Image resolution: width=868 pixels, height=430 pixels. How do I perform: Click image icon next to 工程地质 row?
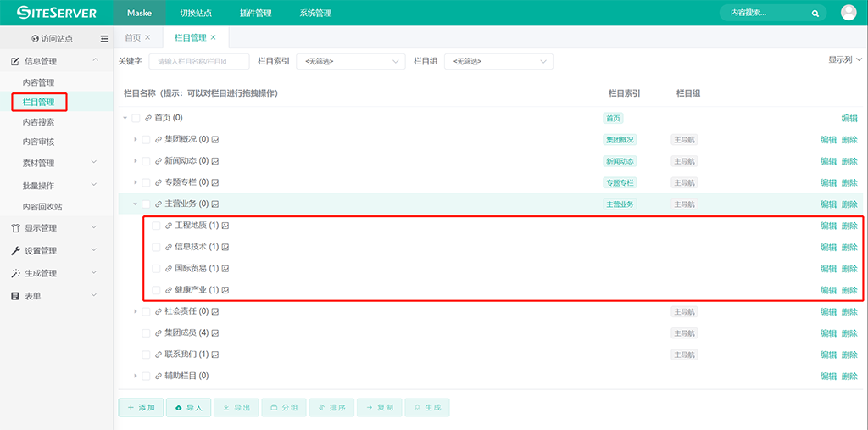pos(225,226)
